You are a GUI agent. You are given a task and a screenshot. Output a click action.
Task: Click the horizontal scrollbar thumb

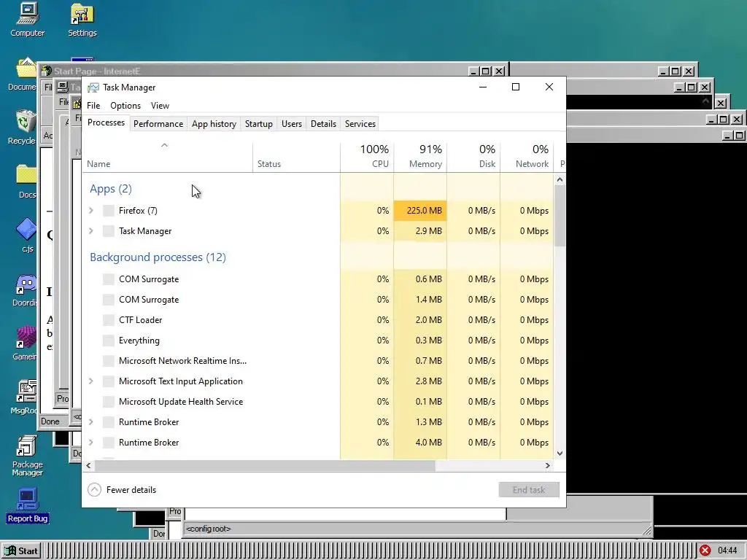pos(264,465)
